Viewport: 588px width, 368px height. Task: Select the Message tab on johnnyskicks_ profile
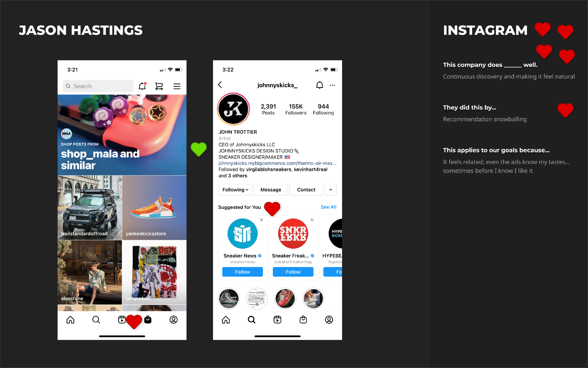270,190
